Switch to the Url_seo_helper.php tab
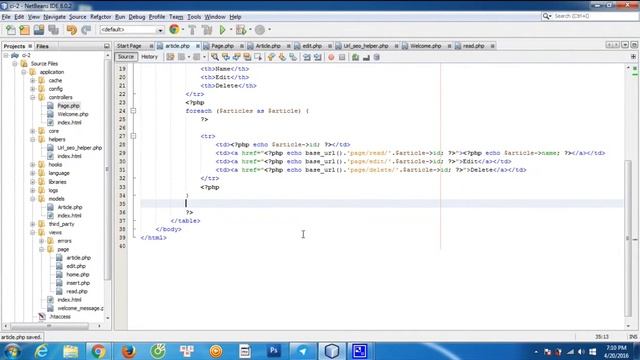 pos(366,46)
